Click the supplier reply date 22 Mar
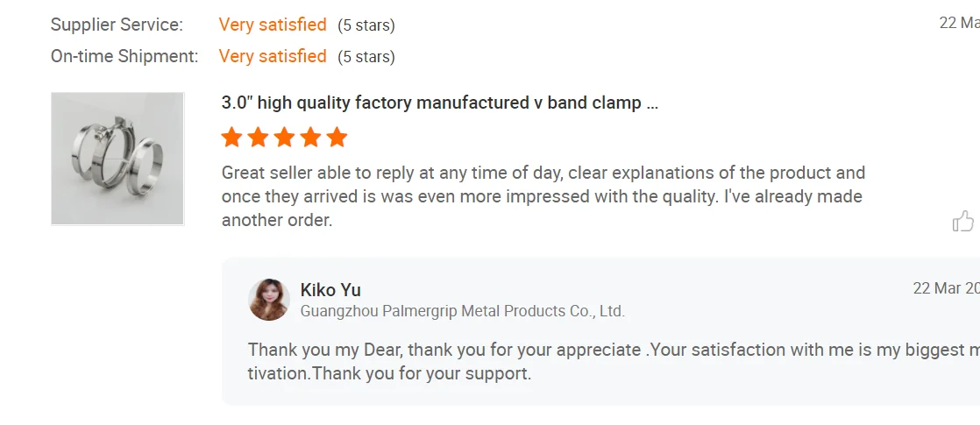 click(x=946, y=288)
